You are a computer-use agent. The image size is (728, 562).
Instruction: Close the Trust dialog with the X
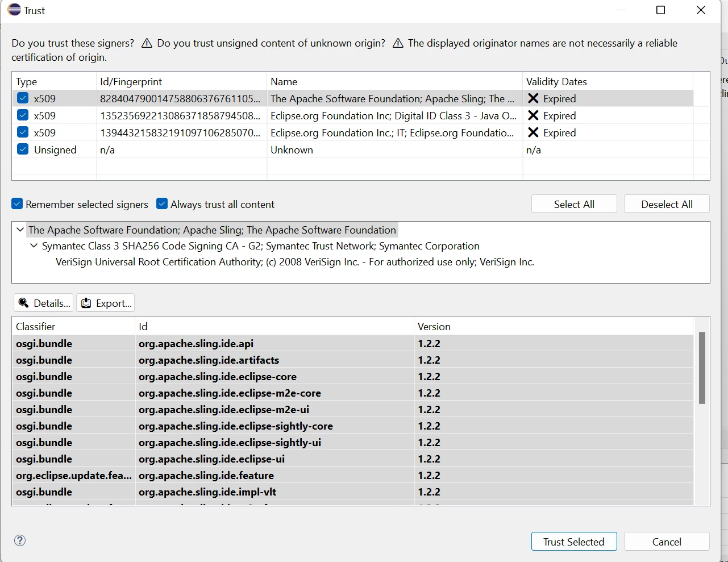pos(701,10)
